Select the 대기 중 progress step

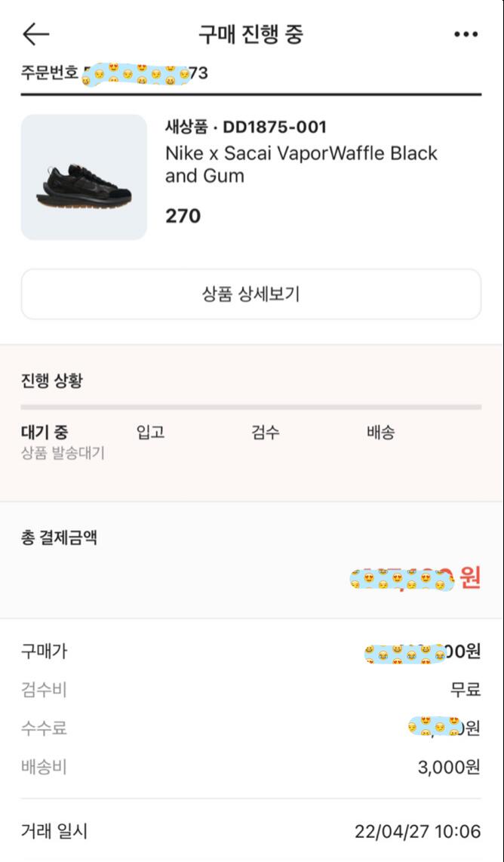click(44, 433)
